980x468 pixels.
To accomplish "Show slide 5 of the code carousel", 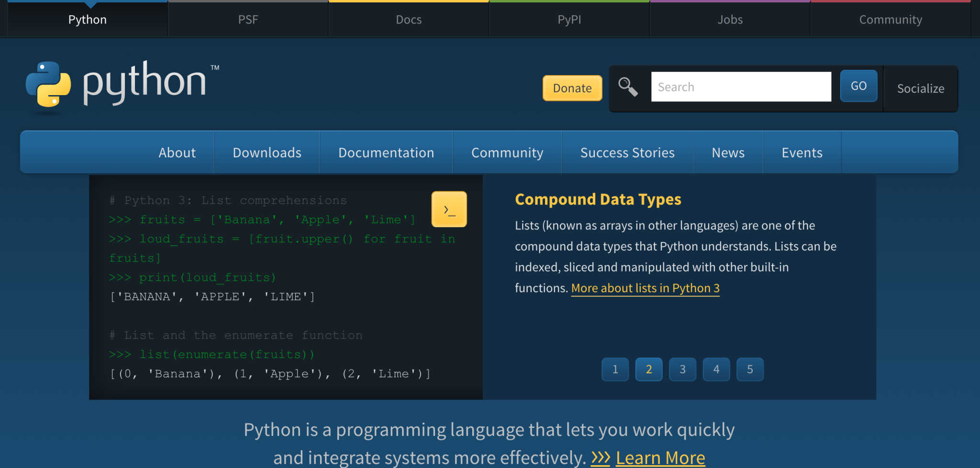I will pos(750,369).
